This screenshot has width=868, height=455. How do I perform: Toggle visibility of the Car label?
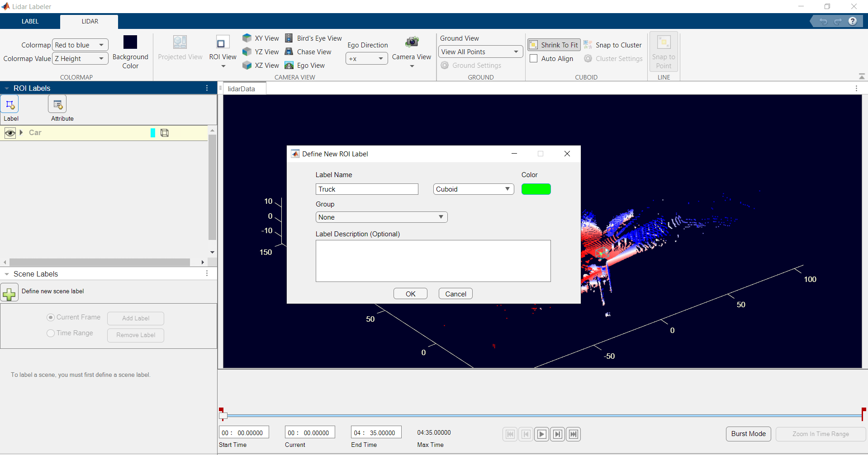point(10,133)
